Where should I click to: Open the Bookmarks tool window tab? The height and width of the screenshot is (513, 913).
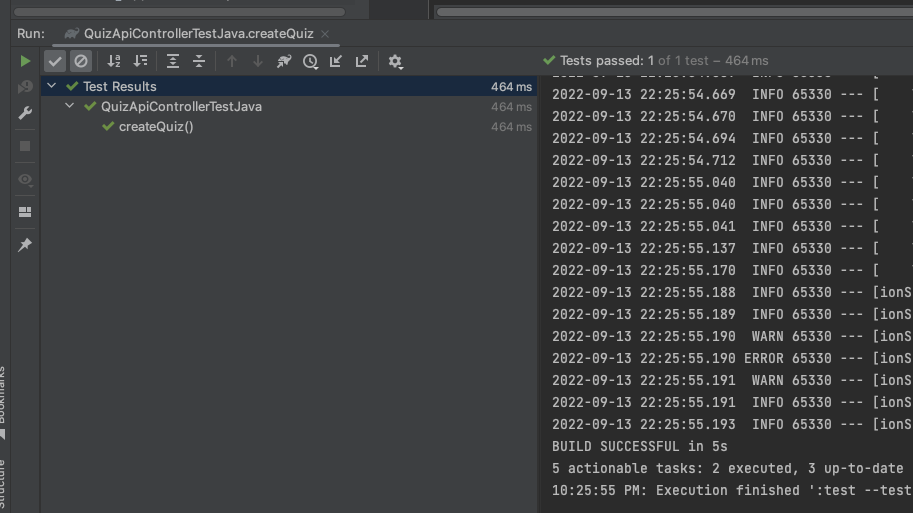pos(2,402)
